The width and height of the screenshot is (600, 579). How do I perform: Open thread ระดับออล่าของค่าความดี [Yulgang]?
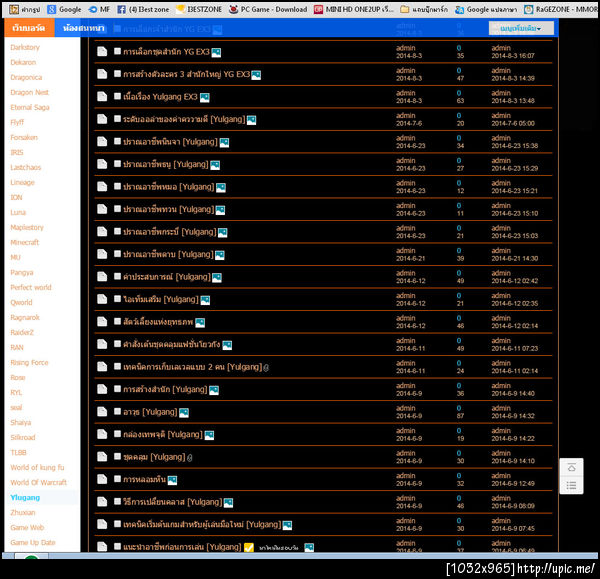(x=184, y=119)
